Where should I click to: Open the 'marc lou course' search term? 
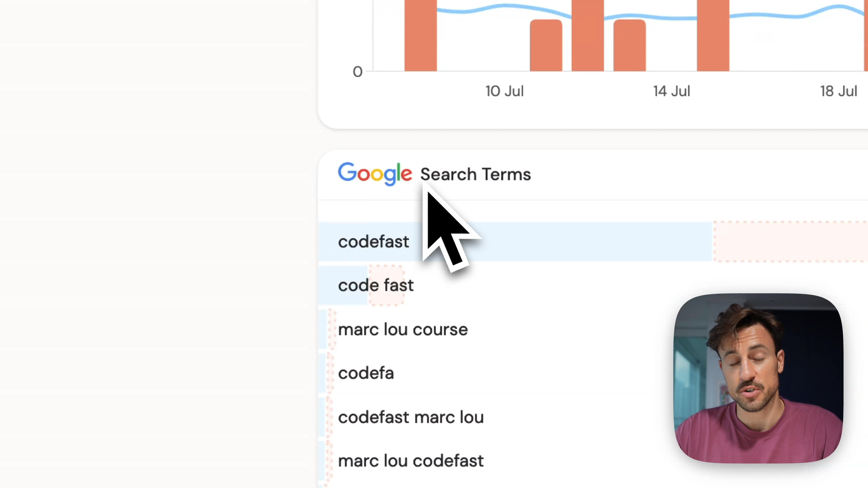point(403,330)
